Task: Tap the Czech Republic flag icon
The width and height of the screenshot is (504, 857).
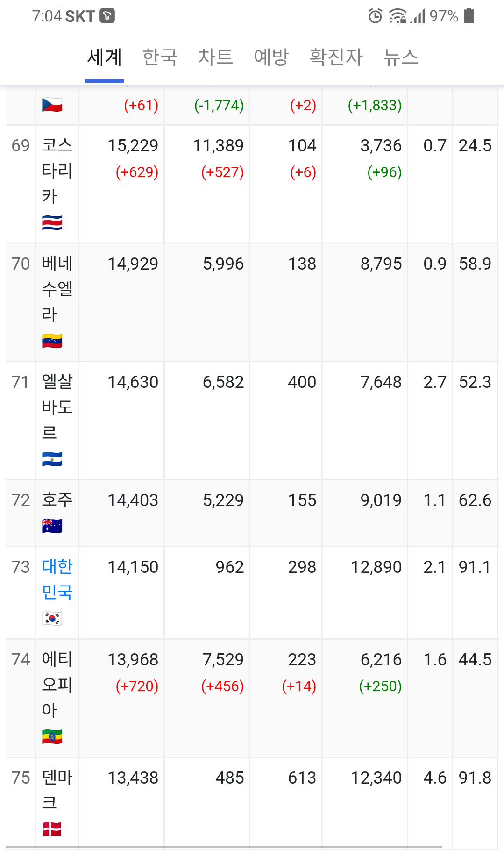Action: [52, 105]
